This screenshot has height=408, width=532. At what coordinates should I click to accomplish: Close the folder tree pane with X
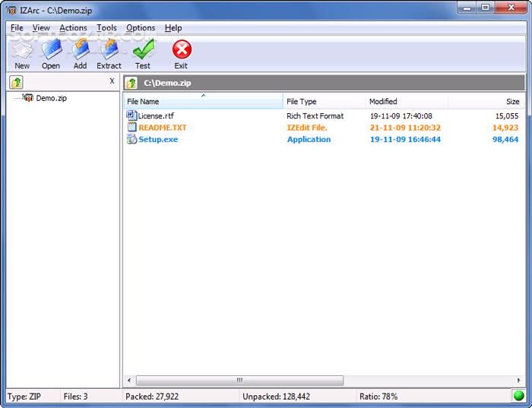click(112, 81)
